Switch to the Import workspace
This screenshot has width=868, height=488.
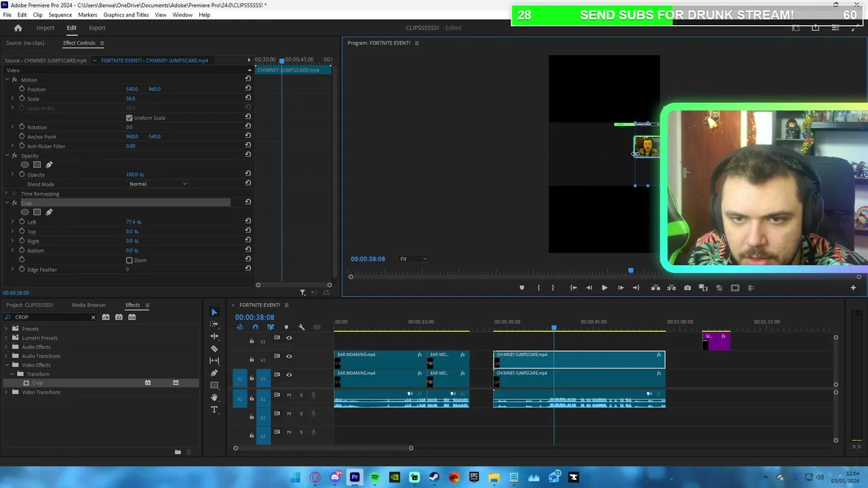tap(45, 28)
